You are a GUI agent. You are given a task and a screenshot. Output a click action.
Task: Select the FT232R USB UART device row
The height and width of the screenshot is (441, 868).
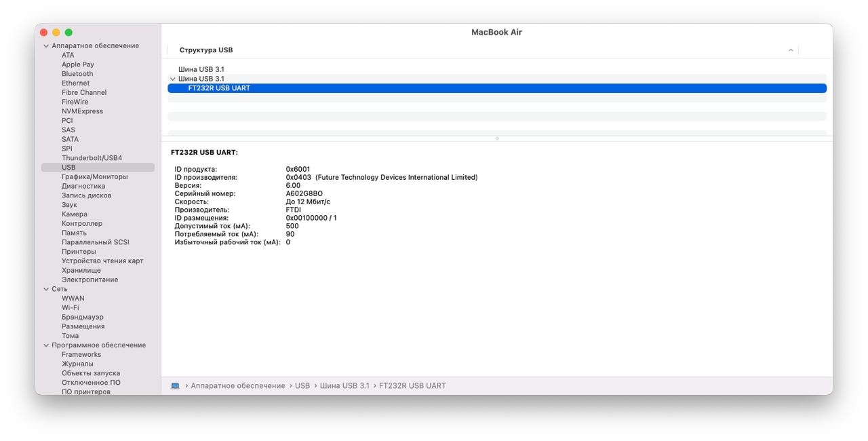[x=497, y=88]
